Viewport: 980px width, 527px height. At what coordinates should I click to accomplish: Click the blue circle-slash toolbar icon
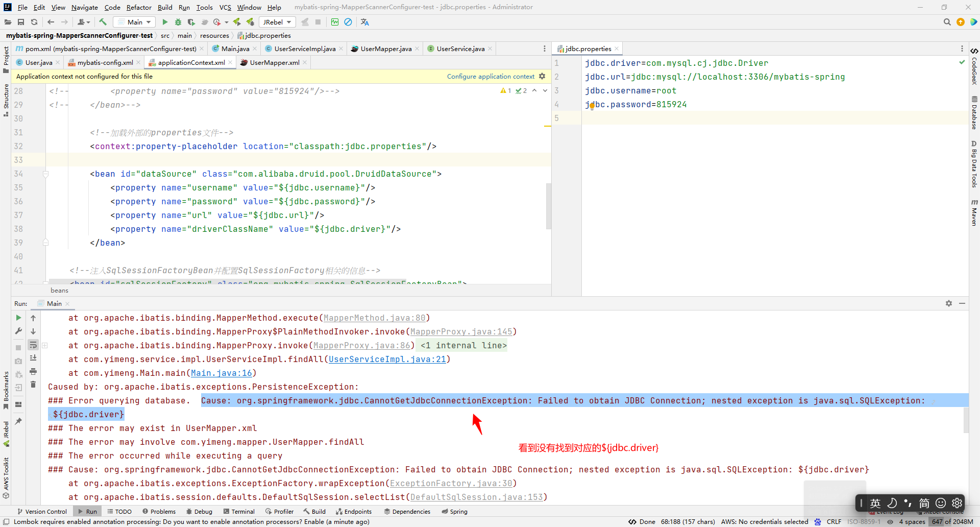pos(348,22)
